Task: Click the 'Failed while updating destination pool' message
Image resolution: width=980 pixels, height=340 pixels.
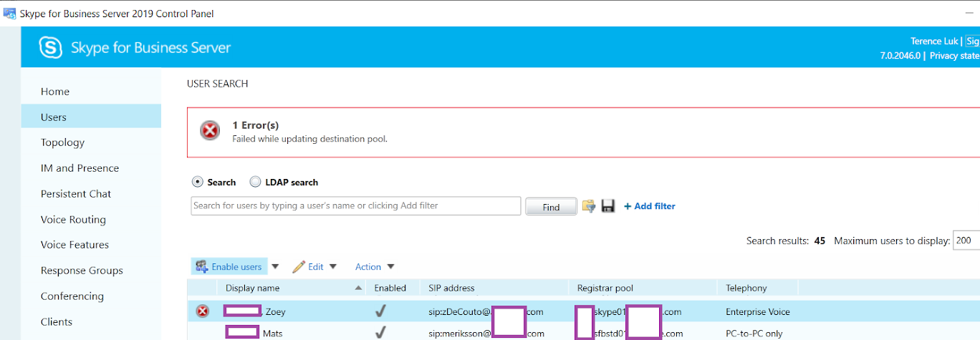Action: click(x=309, y=139)
